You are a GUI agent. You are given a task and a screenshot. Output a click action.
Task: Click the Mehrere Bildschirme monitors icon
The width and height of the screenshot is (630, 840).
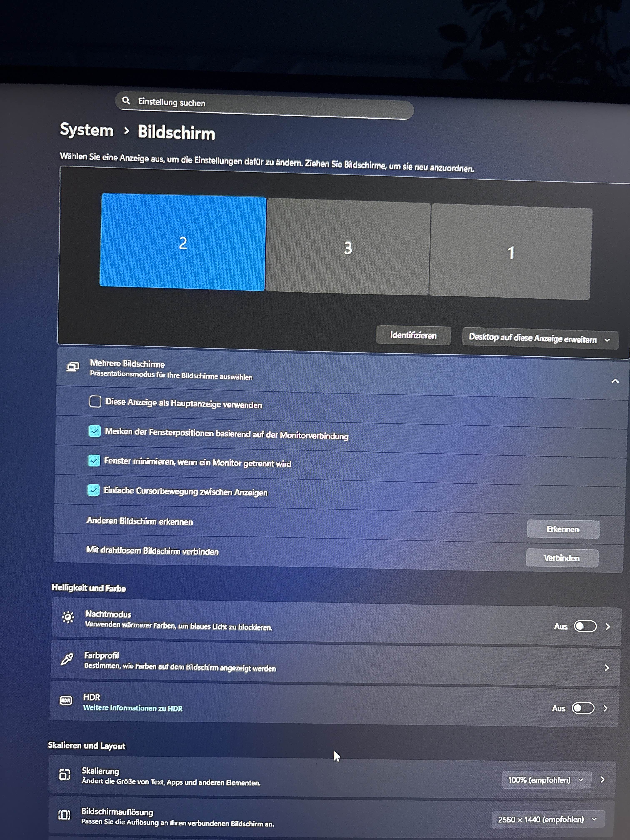[x=72, y=366]
